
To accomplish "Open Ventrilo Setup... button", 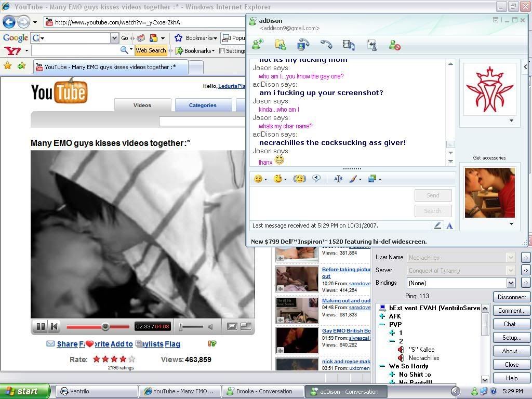I will coord(512,338).
